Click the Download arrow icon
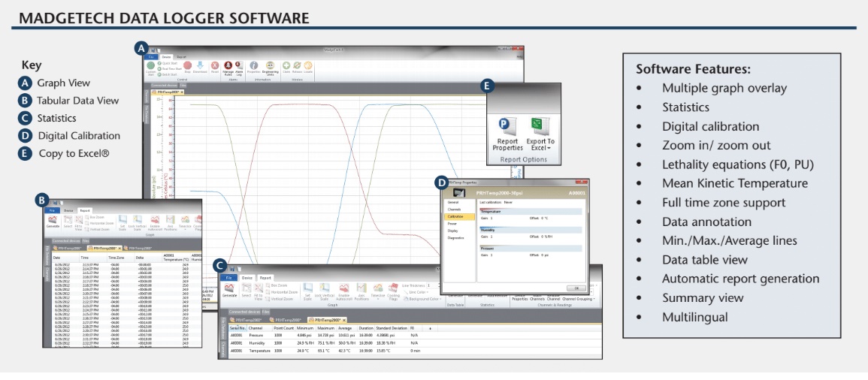Image resolution: width=868 pixels, height=380 pixels. [x=201, y=68]
